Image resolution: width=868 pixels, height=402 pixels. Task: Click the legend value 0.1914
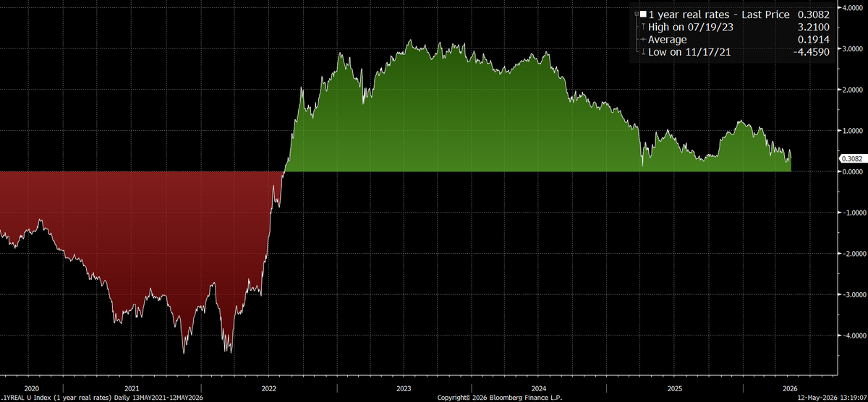click(x=812, y=39)
